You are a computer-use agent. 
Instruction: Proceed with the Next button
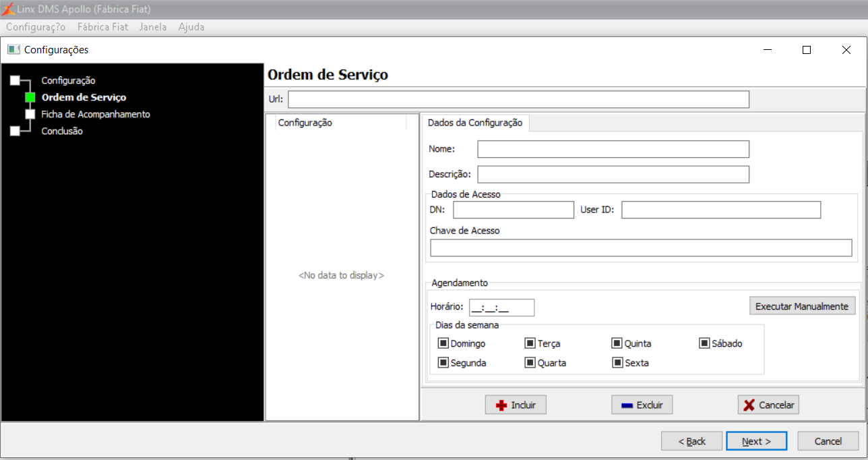click(x=756, y=441)
